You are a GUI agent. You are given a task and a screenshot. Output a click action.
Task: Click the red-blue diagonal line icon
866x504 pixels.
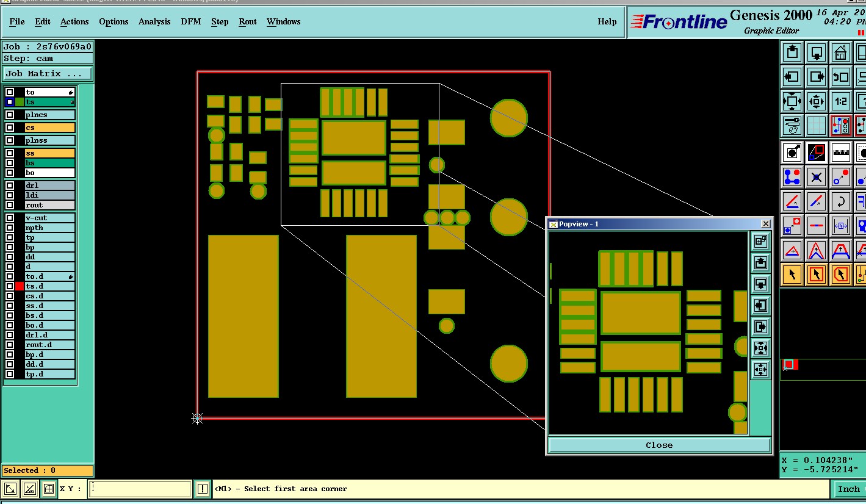pos(817,201)
